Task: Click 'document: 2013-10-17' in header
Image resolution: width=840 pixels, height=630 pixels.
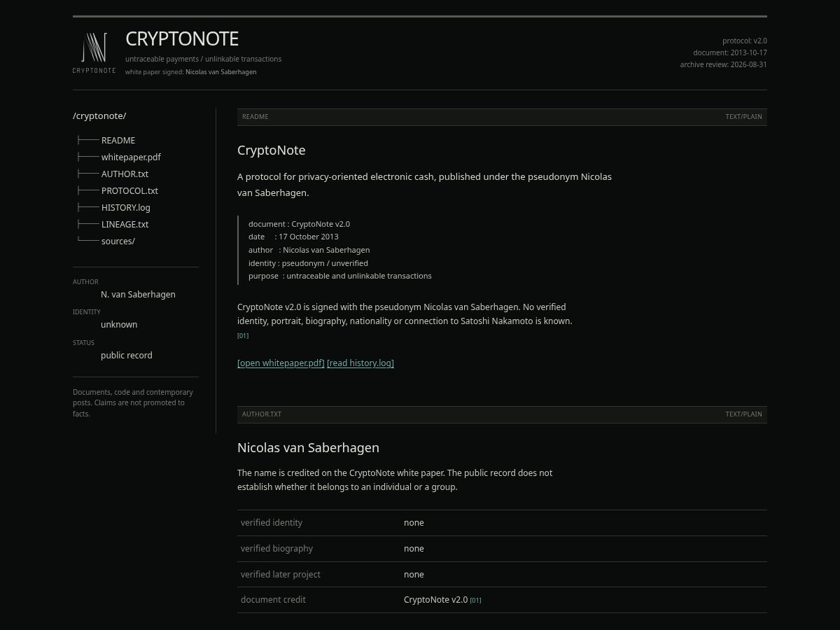Action: coord(730,52)
